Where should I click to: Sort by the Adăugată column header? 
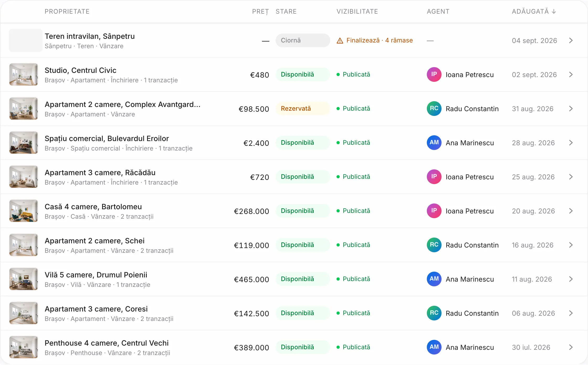pyautogui.click(x=534, y=12)
